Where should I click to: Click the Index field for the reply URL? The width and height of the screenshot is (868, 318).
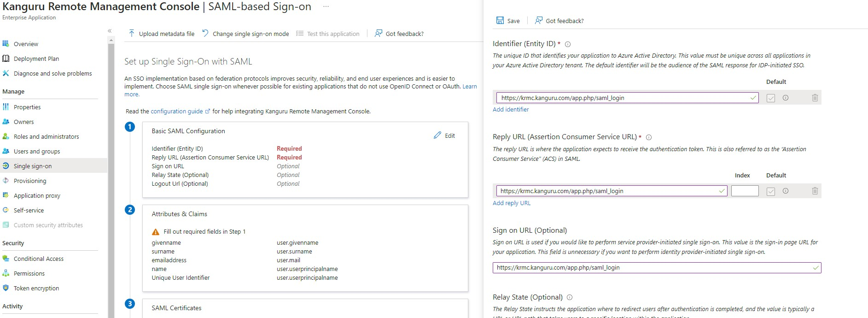point(745,191)
